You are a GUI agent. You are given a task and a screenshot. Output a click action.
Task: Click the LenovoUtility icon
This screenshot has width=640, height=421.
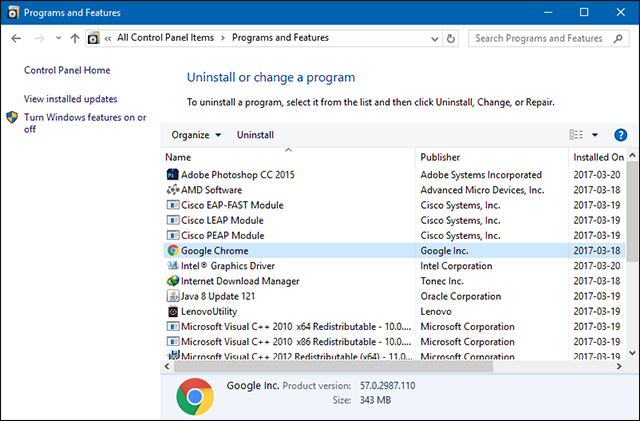tap(173, 312)
